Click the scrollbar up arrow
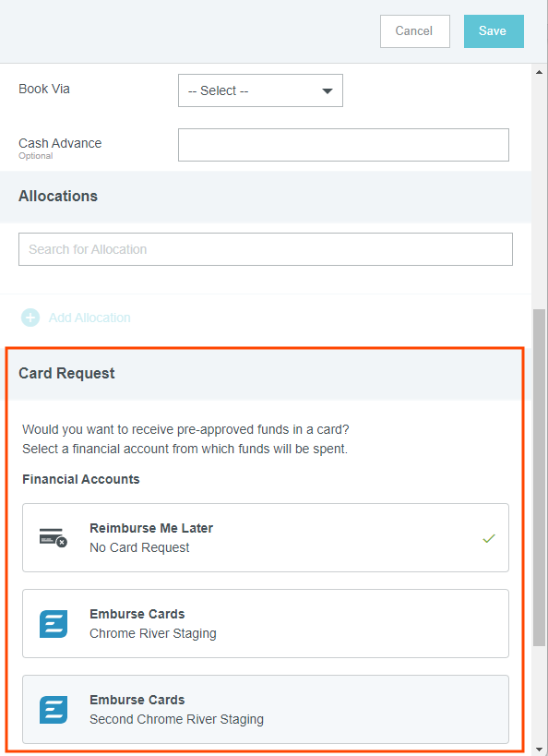 [x=539, y=72]
